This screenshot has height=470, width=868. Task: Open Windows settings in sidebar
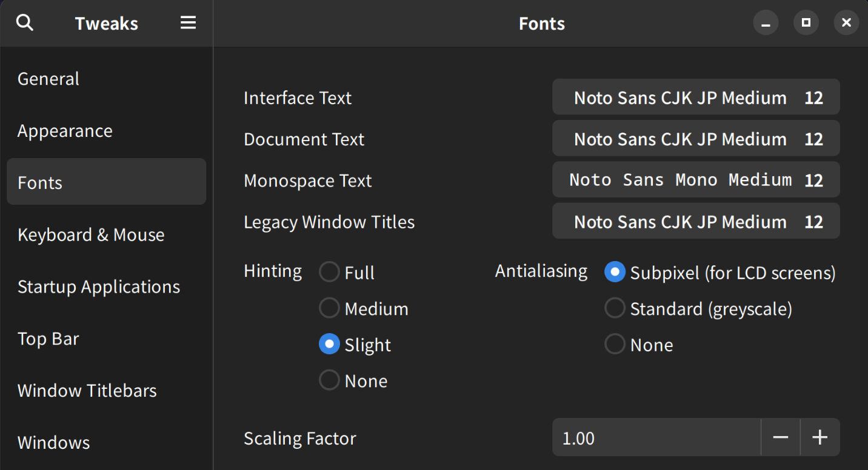click(x=106, y=443)
